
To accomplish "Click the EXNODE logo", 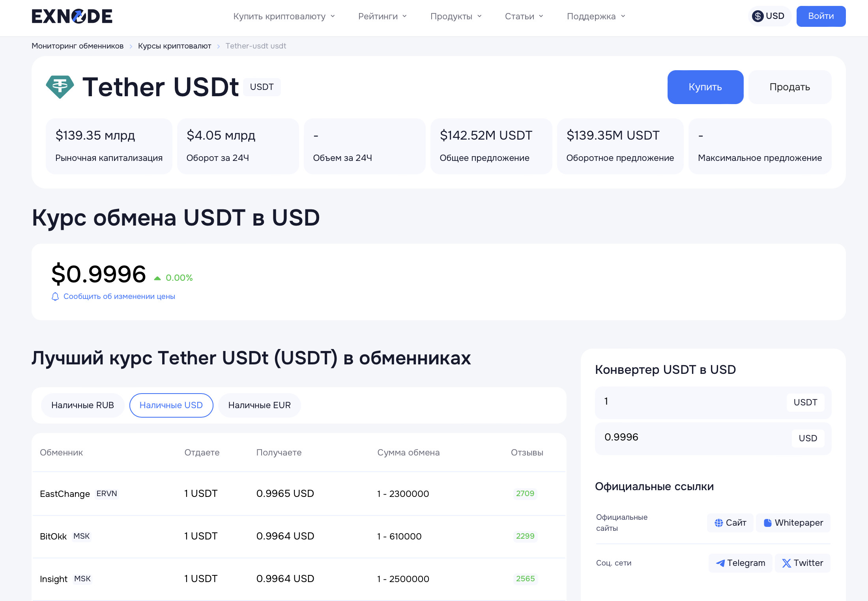I will (x=72, y=16).
